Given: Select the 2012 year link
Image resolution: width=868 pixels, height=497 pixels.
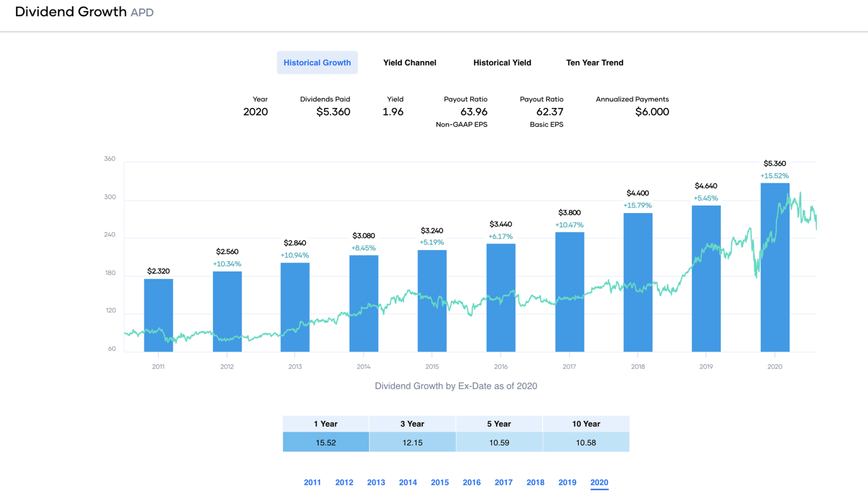Looking at the screenshot, I should coord(344,482).
